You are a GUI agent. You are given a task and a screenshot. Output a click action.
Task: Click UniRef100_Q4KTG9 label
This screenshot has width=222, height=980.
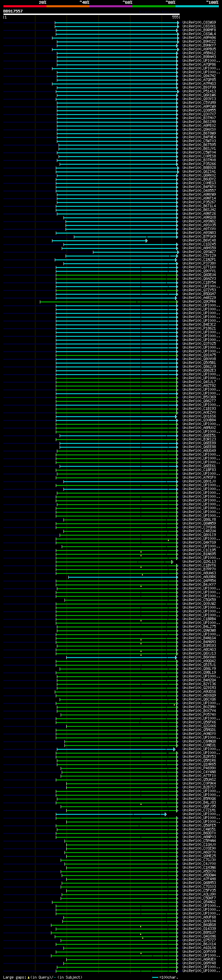click(x=199, y=543)
